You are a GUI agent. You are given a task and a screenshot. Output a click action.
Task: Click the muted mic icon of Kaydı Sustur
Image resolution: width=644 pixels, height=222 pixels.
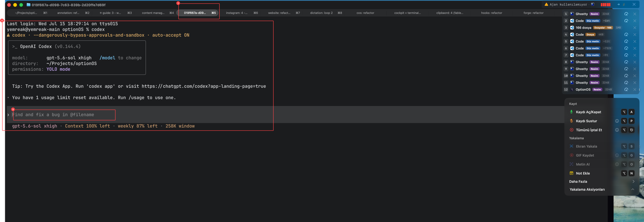tap(571, 121)
